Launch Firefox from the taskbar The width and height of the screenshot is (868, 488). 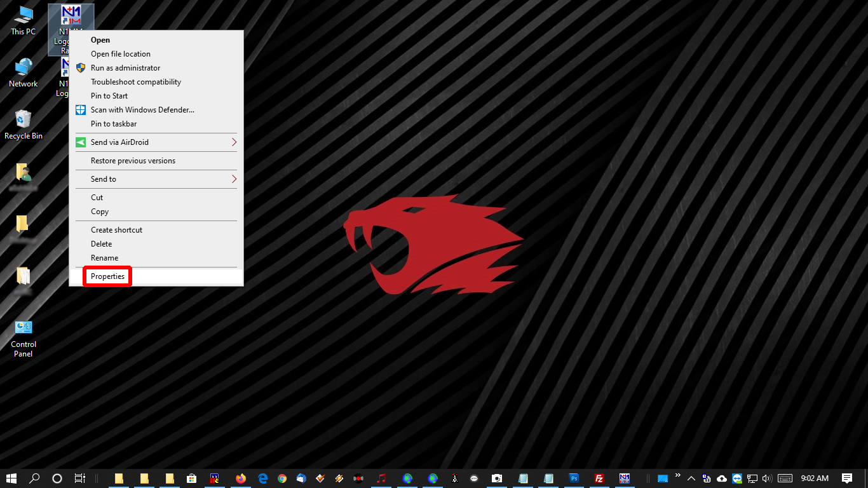[x=240, y=478]
